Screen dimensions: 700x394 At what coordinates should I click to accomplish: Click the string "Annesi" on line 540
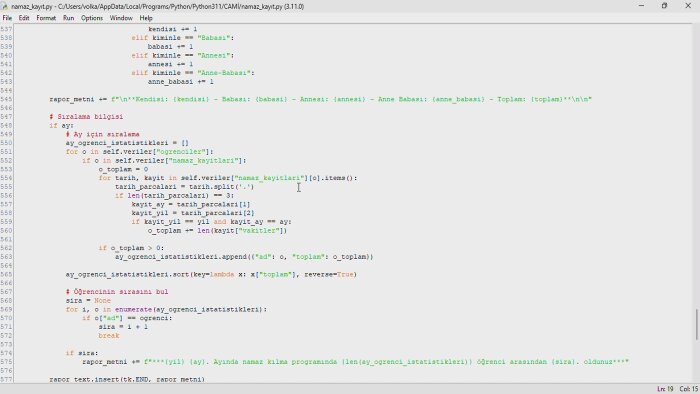click(x=213, y=56)
